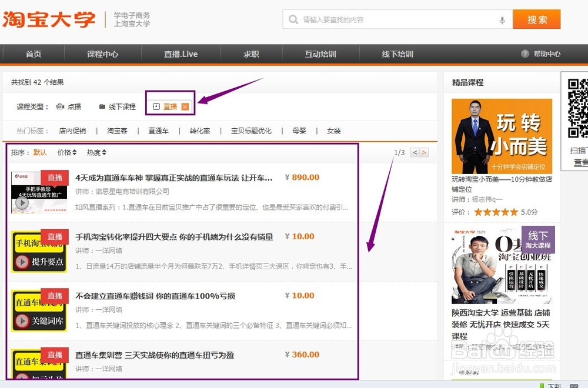Open the 求职 nav item
The width and height of the screenshot is (588, 388).
click(251, 54)
